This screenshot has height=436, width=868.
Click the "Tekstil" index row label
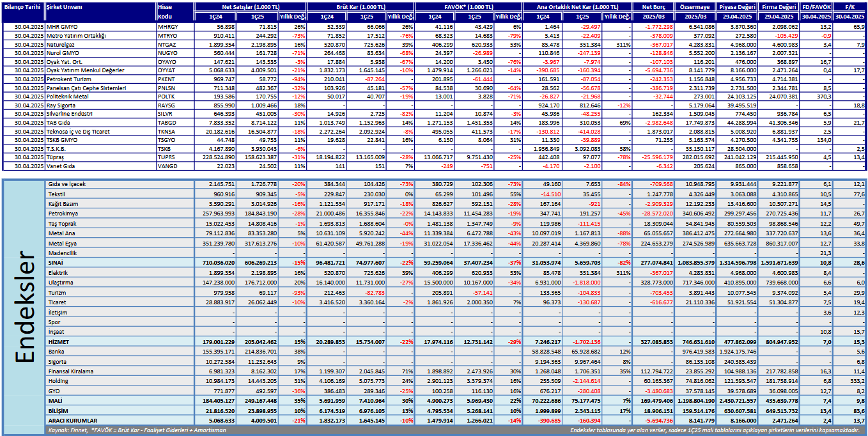57,194
